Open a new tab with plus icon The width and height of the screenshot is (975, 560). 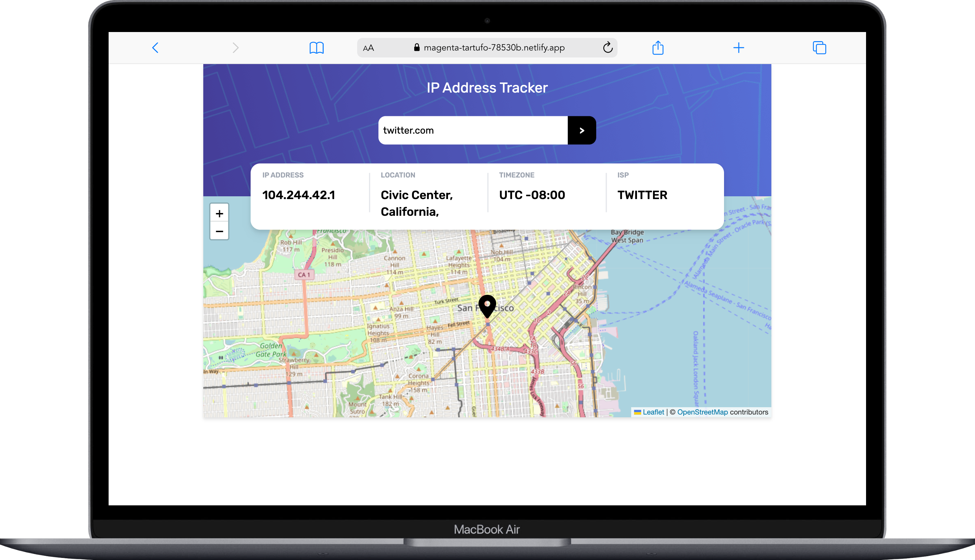click(x=738, y=48)
